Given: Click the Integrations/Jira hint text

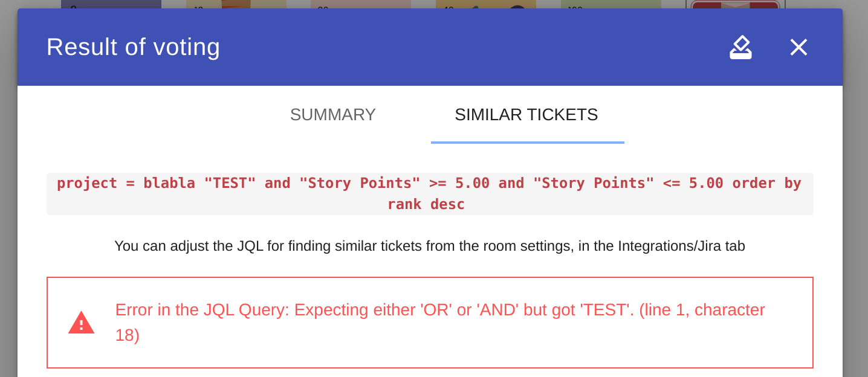Looking at the screenshot, I should pos(429,246).
